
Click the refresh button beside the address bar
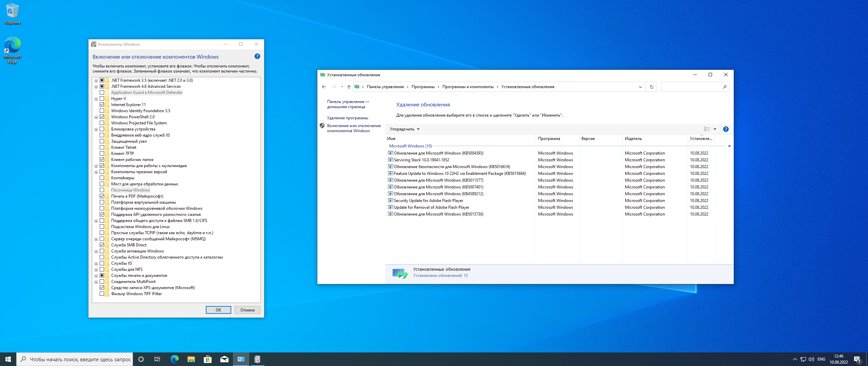[x=651, y=87]
